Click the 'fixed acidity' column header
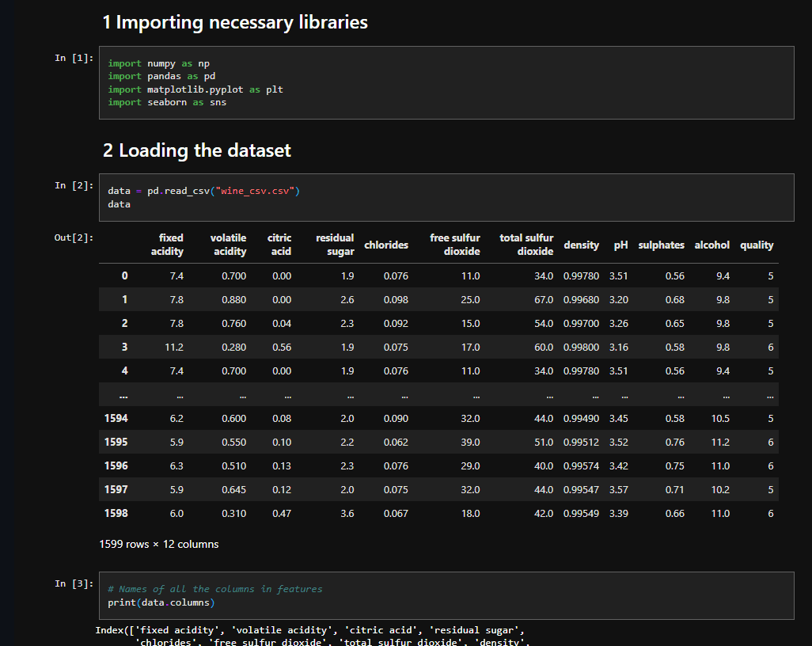This screenshot has width=812, height=646. click(x=167, y=245)
